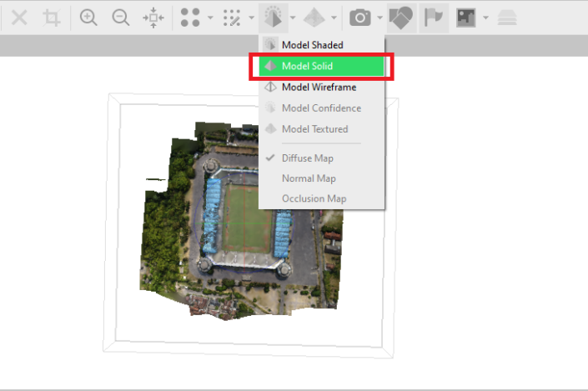Toggle the Diffuse Map checked option
The image size is (588, 391).
tap(309, 158)
